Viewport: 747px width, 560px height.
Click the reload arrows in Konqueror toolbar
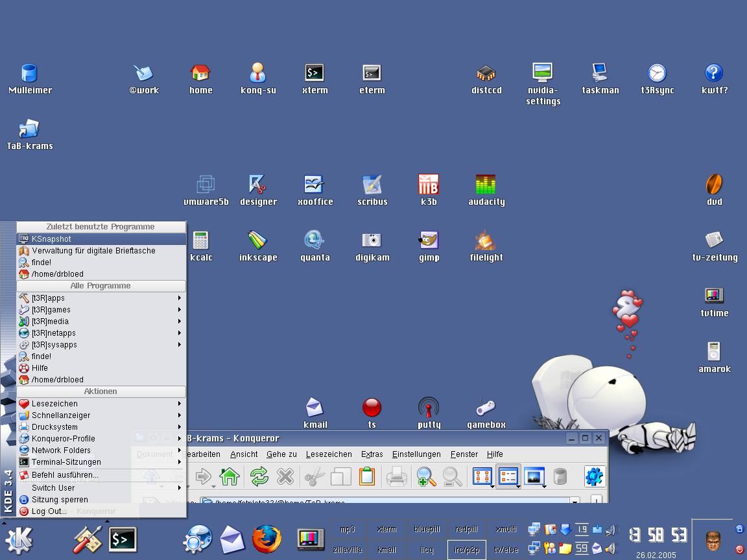click(x=259, y=477)
